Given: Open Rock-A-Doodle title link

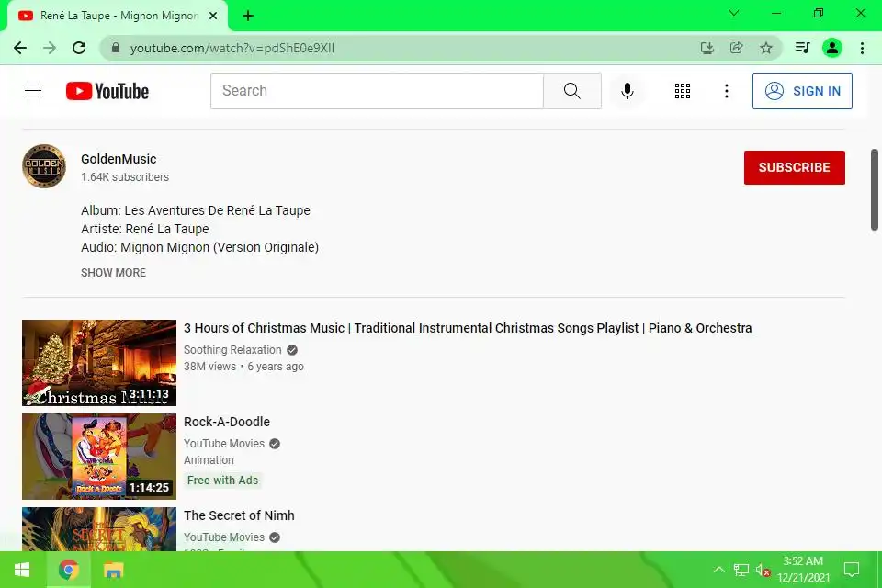Looking at the screenshot, I should click(x=227, y=422).
